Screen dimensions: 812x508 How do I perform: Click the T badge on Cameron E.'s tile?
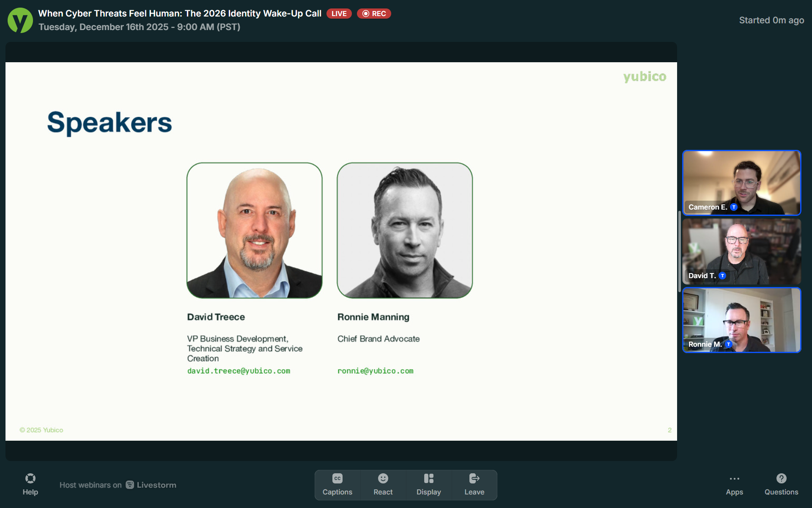pos(733,207)
